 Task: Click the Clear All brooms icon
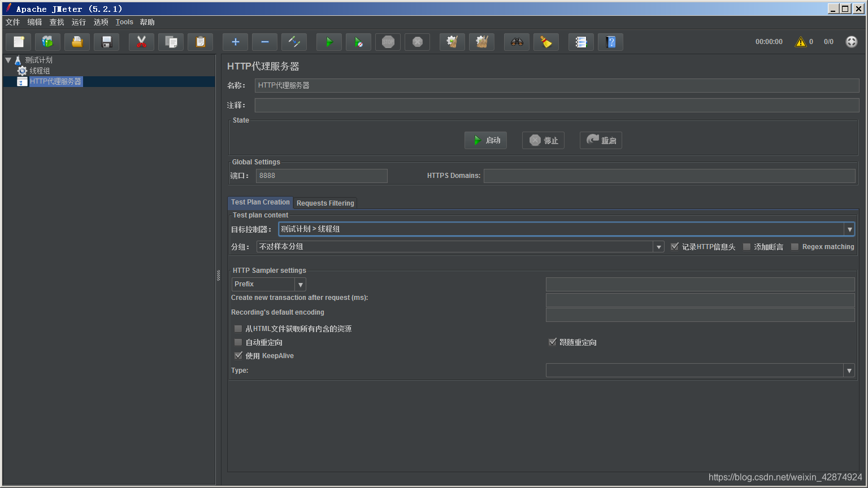(481, 42)
